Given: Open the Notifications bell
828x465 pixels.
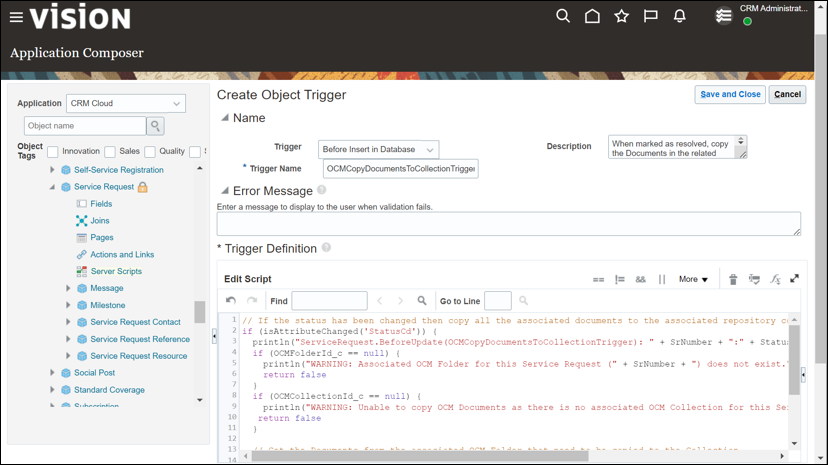Looking at the screenshot, I should [x=680, y=16].
